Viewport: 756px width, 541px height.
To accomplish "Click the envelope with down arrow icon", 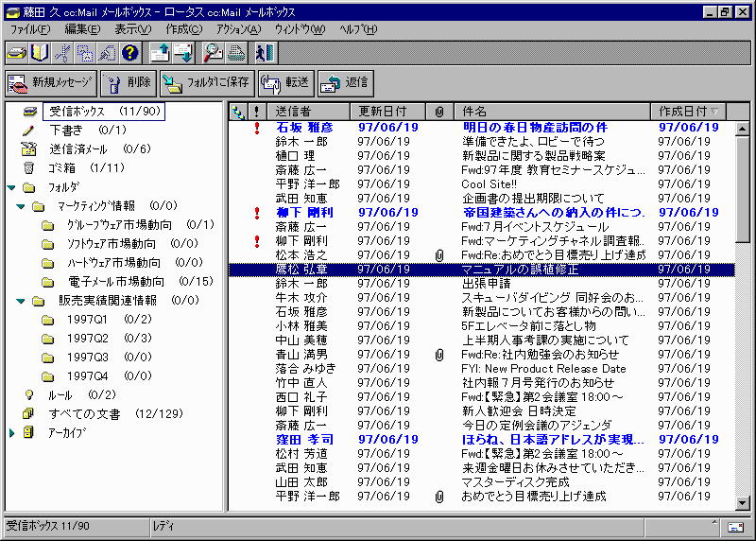I will [x=183, y=53].
